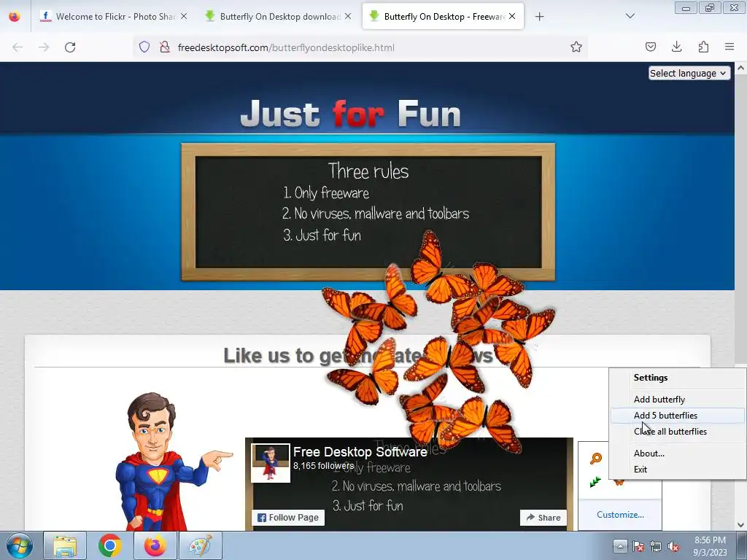Bookmark this page with the star
Screen dimensions: 747x560
click(x=576, y=47)
